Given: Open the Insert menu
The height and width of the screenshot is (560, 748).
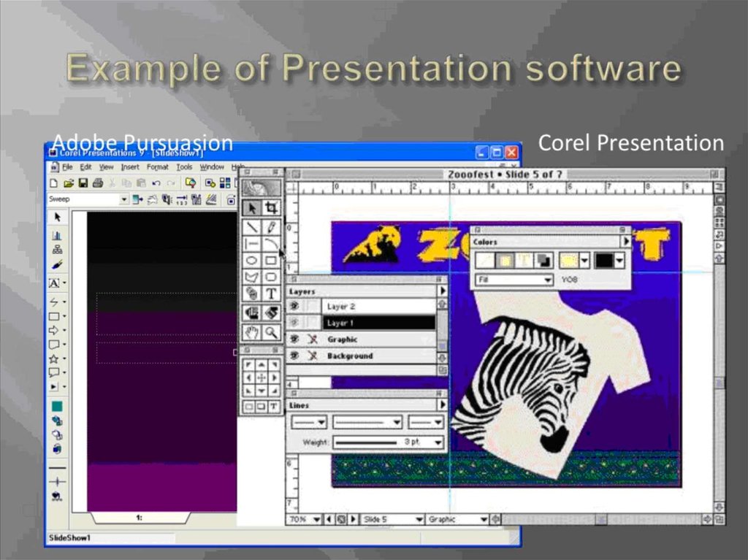Looking at the screenshot, I should (x=130, y=167).
